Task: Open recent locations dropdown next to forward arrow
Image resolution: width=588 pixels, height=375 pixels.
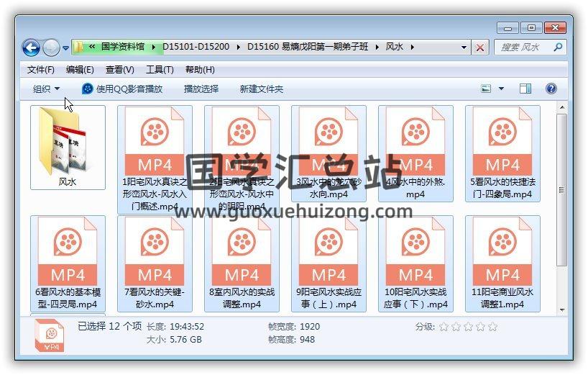Action: (65, 48)
